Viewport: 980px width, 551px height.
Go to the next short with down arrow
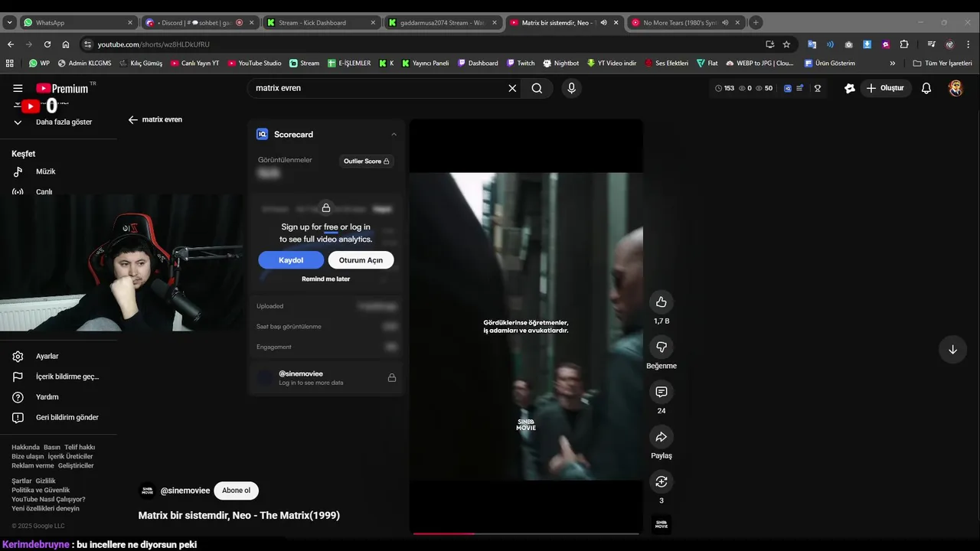click(952, 350)
